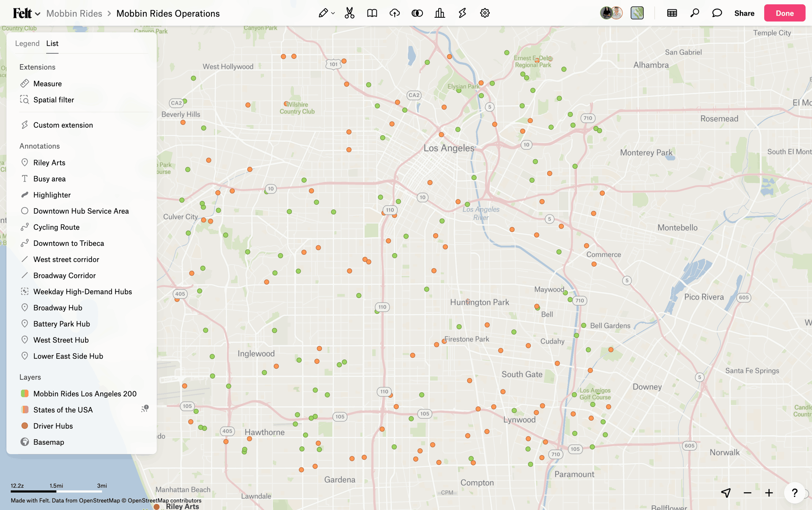Expand the drawing tools dropdown arrow

click(x=333, y=14)
